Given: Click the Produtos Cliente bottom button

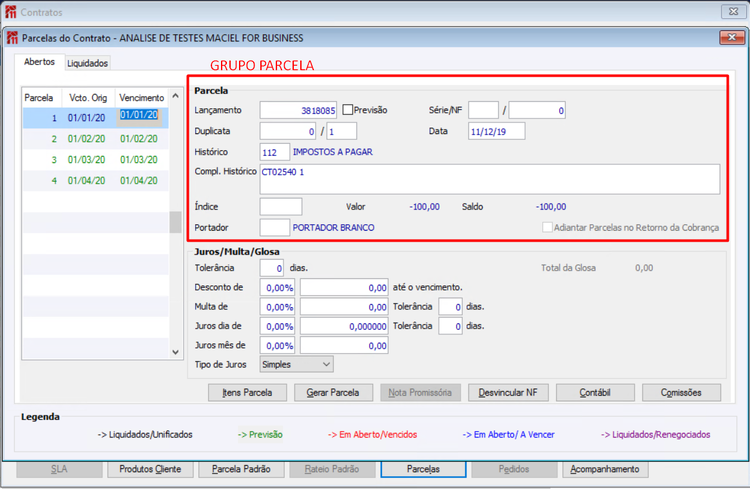Looking at the screenshot, I should click(x=150, y=469).
